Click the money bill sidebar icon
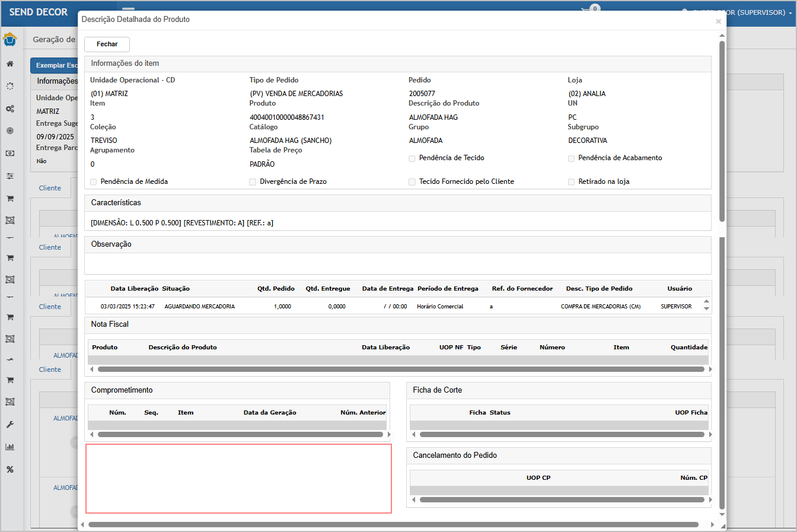 click(x=10, y=154)
